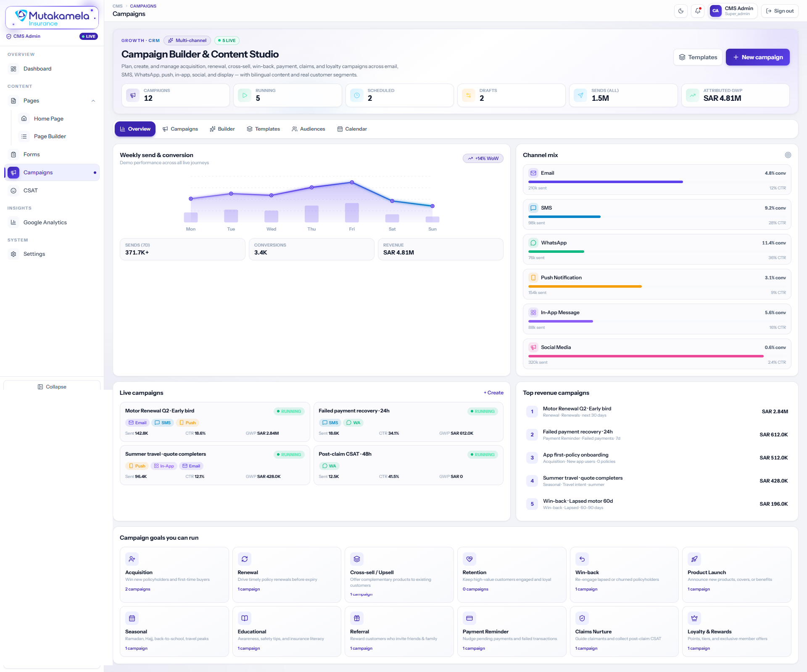Open Forms icon in sidebar
Image resolution: width=807 pixels, height=672 pixels.
point(13,155)
